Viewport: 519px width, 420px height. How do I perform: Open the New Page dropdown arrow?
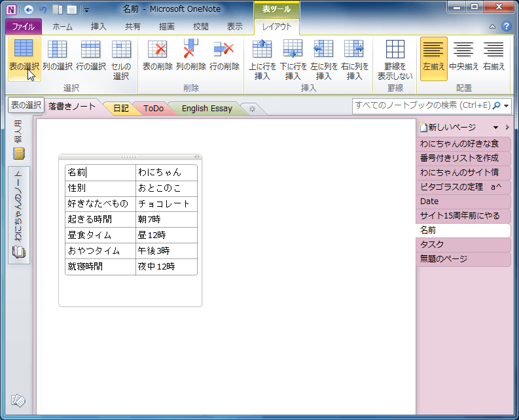[x=495, y=128]
